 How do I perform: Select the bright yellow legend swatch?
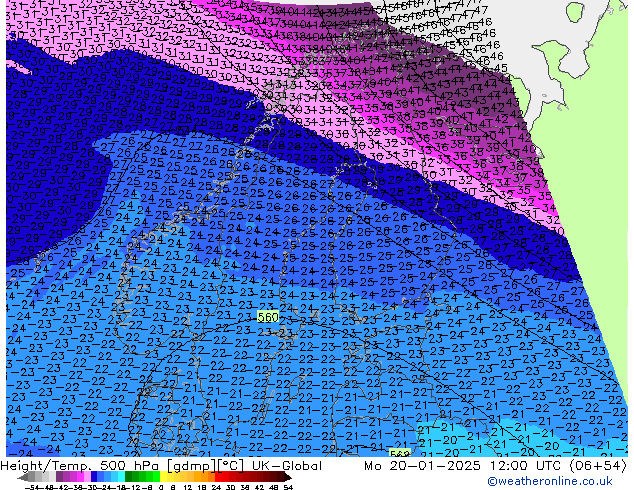point(163,477)
